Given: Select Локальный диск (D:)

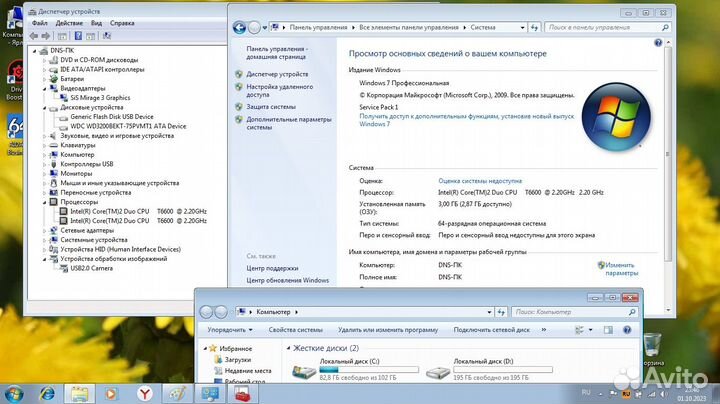Looking at the screenshot, I should tap(489, 369).
